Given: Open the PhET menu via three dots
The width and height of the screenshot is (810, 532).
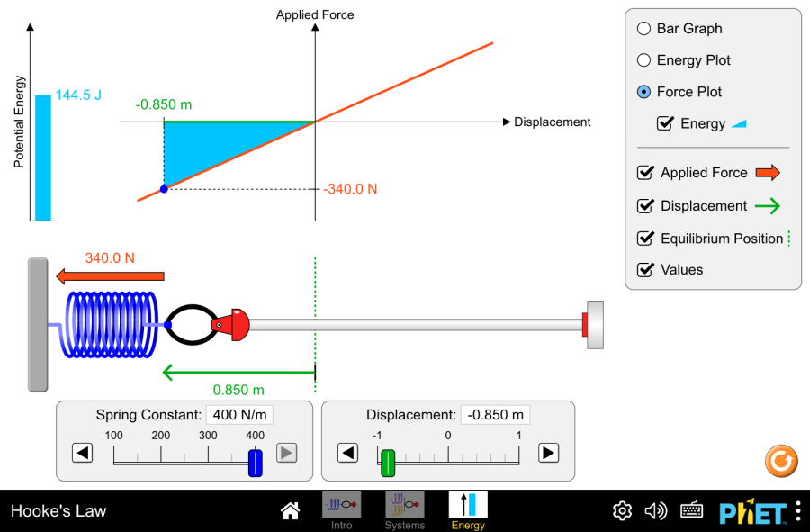Looking at the screenshot, I should 797,510.
